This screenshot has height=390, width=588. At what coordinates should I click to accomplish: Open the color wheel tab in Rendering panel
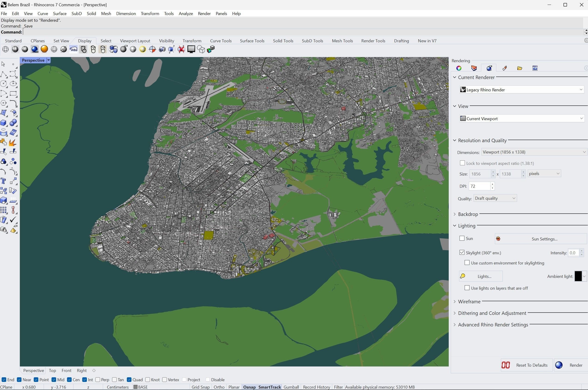click(x=459, y=68)
